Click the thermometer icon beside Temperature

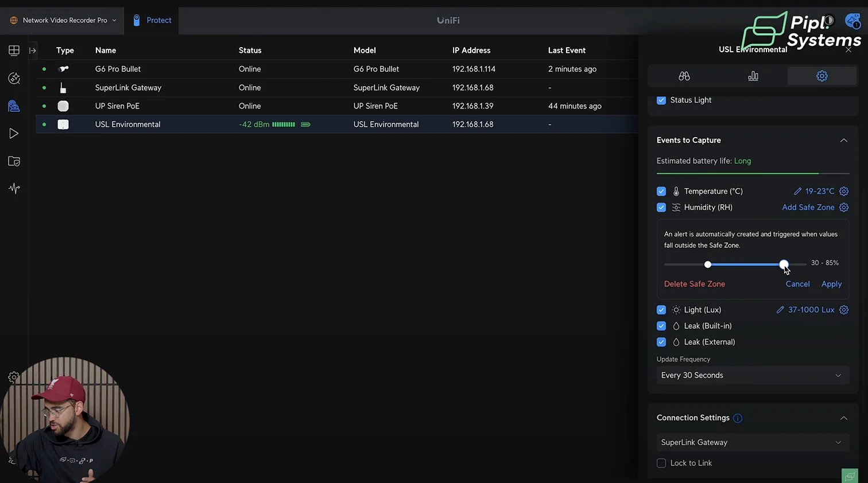(676, 191)
